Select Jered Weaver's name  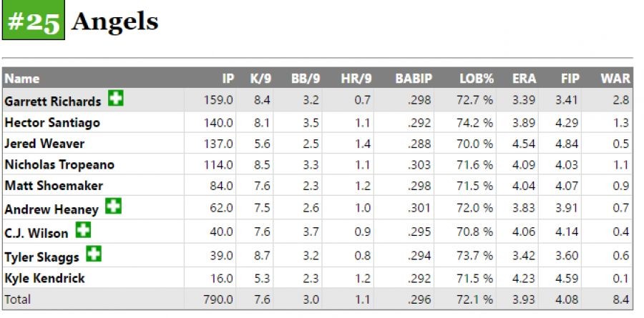click(x=44, y=144)
